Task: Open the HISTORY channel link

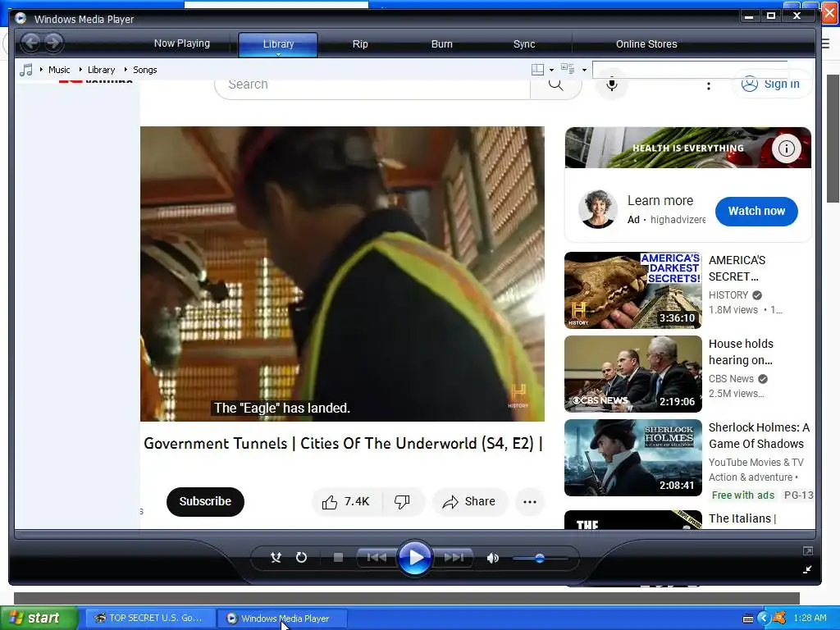Action: coord(728,295)
